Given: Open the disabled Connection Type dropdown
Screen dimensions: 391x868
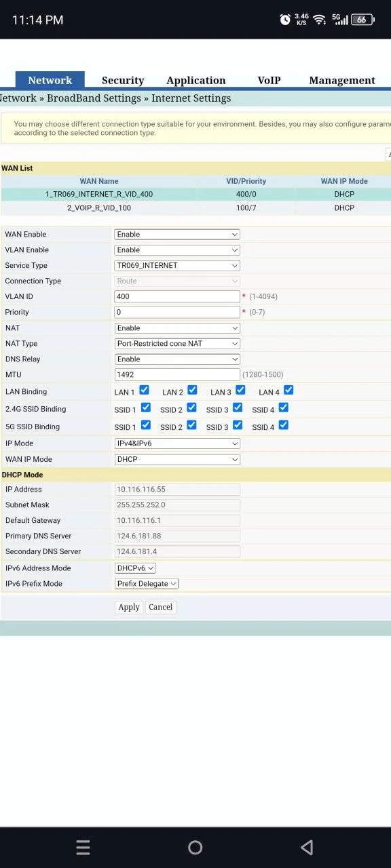Looking at the screenshot, I should pos(177,281).
